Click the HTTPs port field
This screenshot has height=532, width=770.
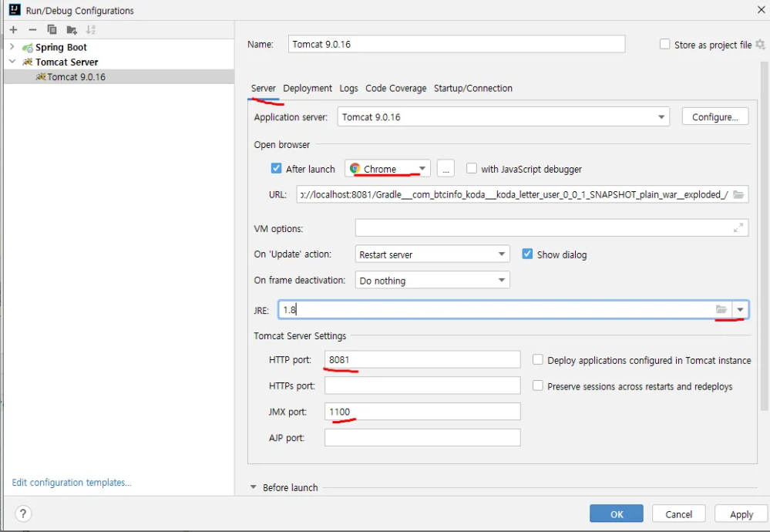click(422, 386)
